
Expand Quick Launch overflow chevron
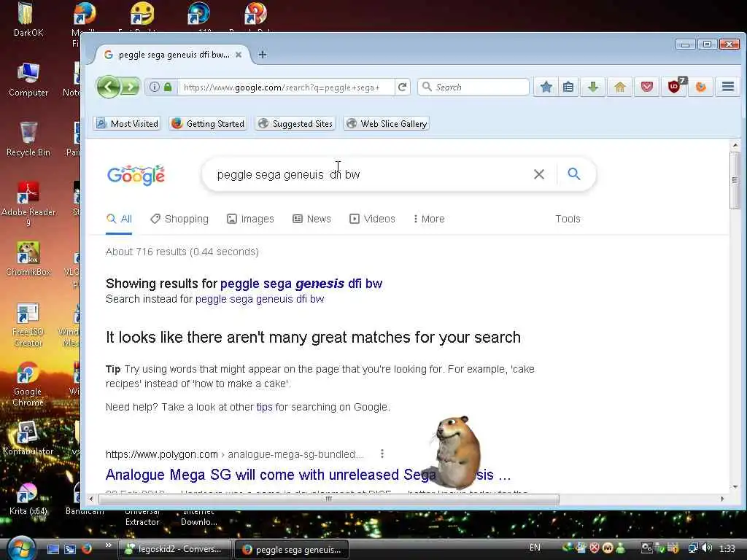coord(108,545)
